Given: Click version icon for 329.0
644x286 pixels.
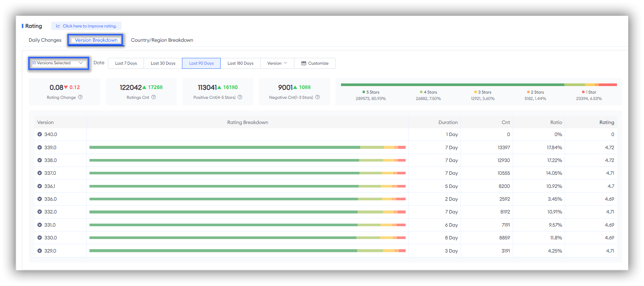Looking at the screenshot, I should coord(39,251).
